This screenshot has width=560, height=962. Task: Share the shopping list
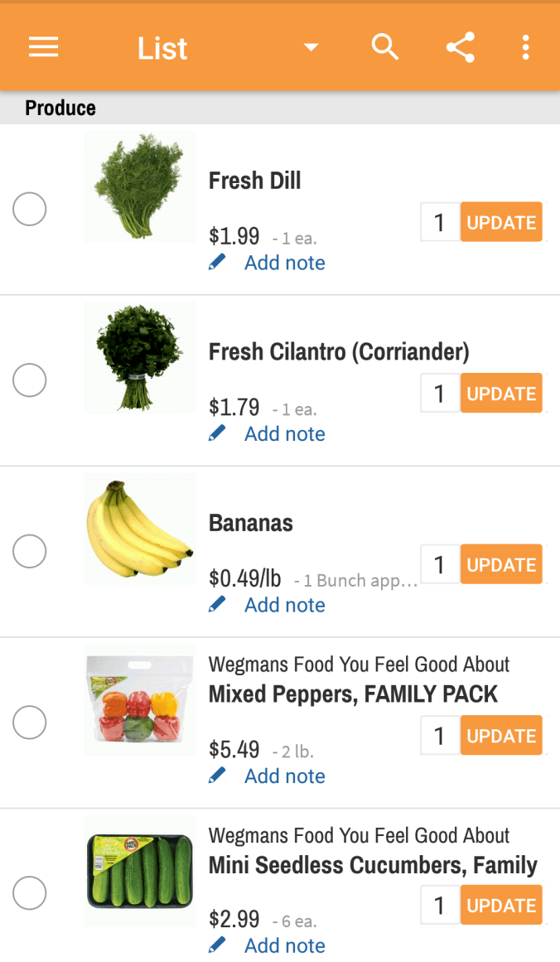tap(461, 48)
